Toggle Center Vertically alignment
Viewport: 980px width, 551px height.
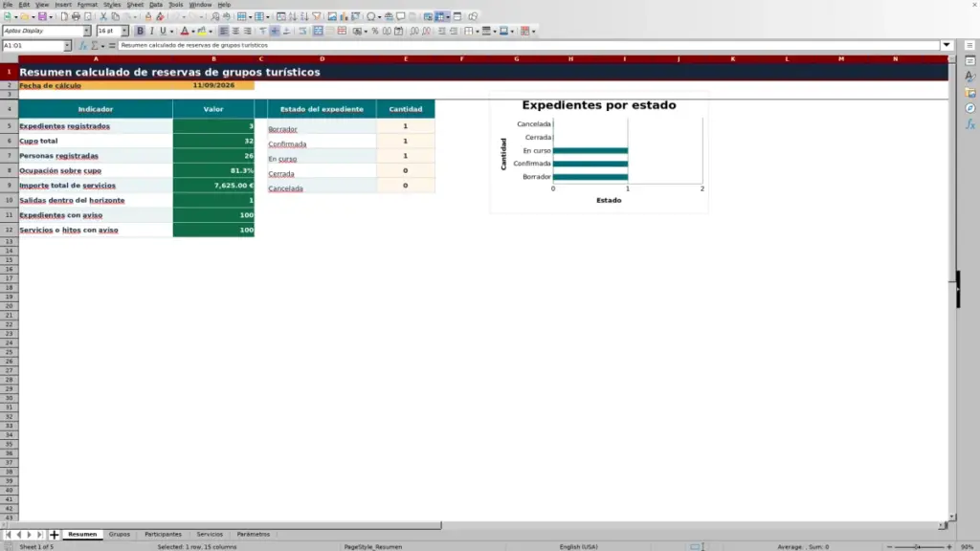pyautogui.click(x=275, y=31)
